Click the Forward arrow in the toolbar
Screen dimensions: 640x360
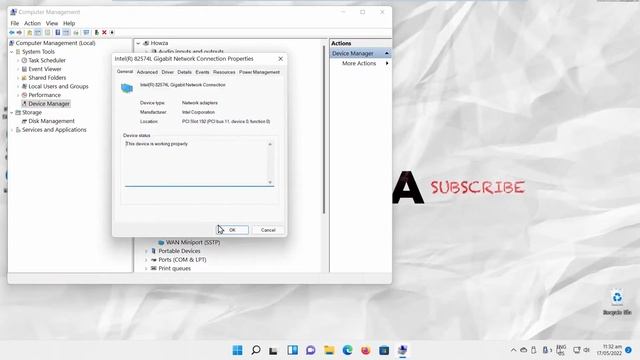(x=19, y=33)
